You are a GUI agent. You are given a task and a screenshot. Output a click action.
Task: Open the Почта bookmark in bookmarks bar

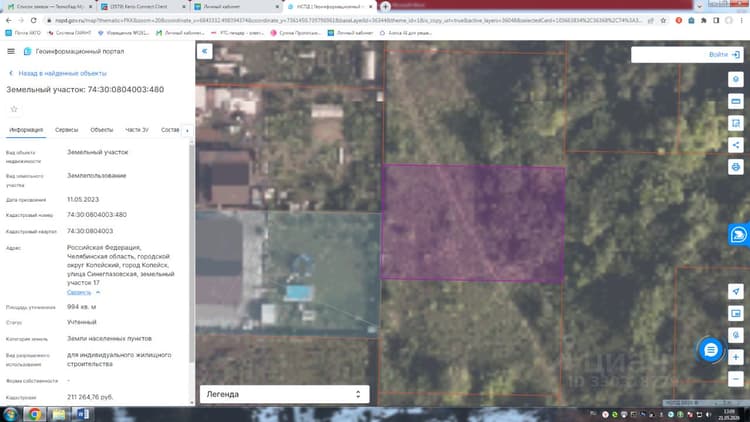[x=23, y=33]
